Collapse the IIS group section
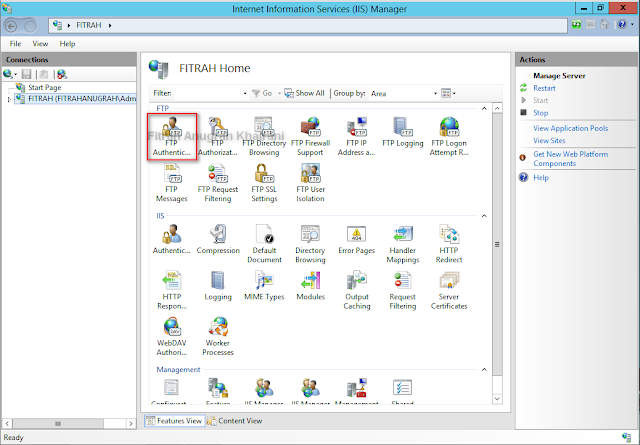The width and height of the screenshot is (640, 445). click(x=484, y=216)
